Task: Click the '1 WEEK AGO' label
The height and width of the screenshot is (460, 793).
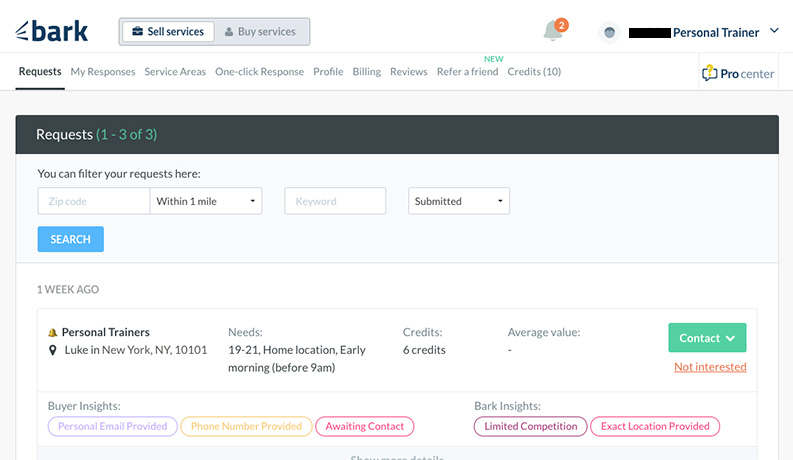Action: [68, 290]
